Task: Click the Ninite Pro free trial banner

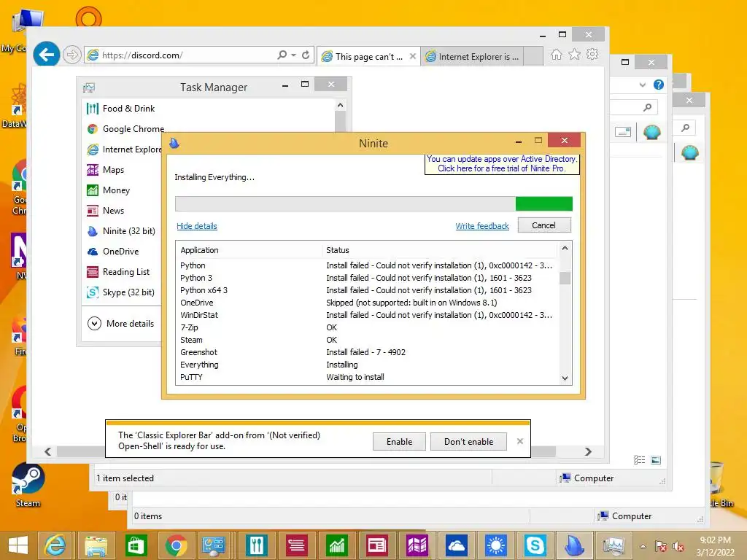Action: [502, 164]
